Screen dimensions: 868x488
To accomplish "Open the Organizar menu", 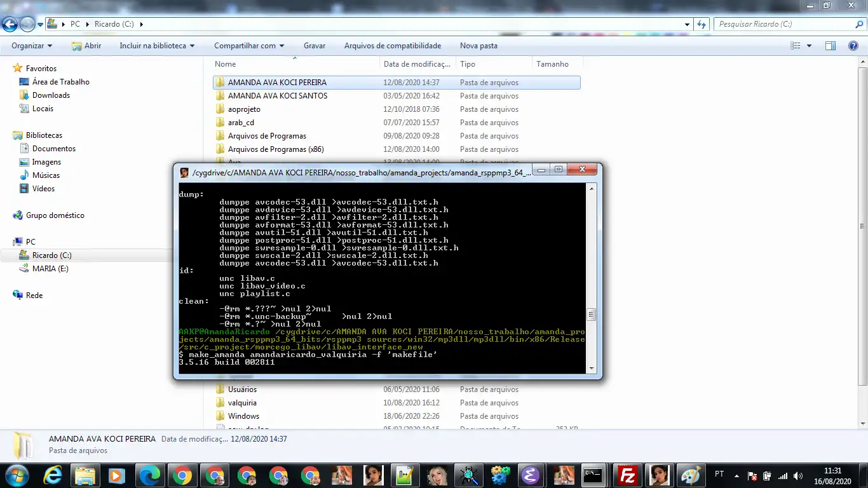I will 32,46.
